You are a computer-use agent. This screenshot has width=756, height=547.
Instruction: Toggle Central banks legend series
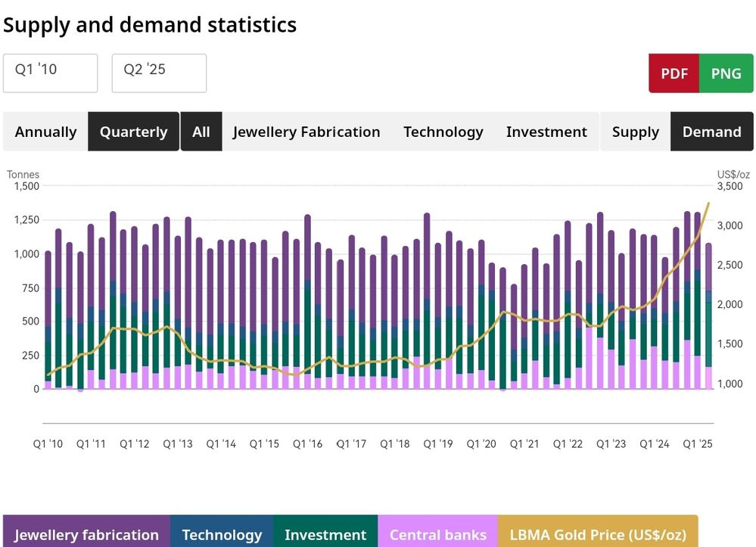click(437, 534)
